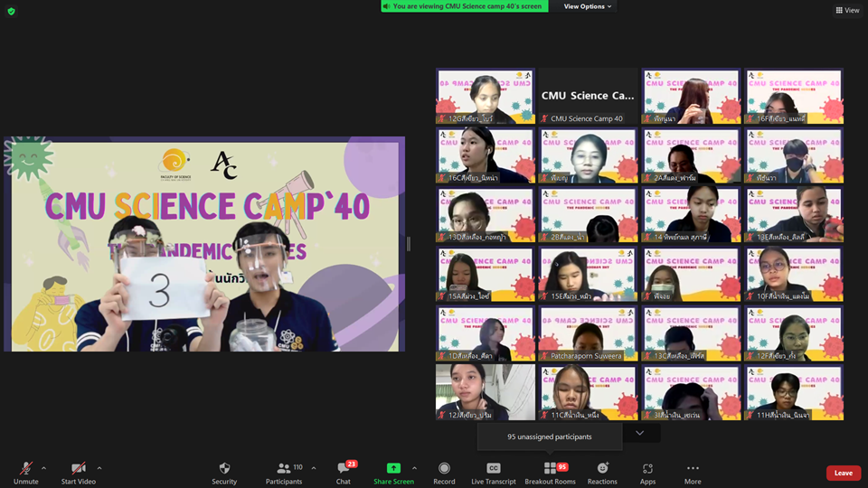Open the More menu in the toolbar
This screenshot has height=488, width=868.
[693, 472]
